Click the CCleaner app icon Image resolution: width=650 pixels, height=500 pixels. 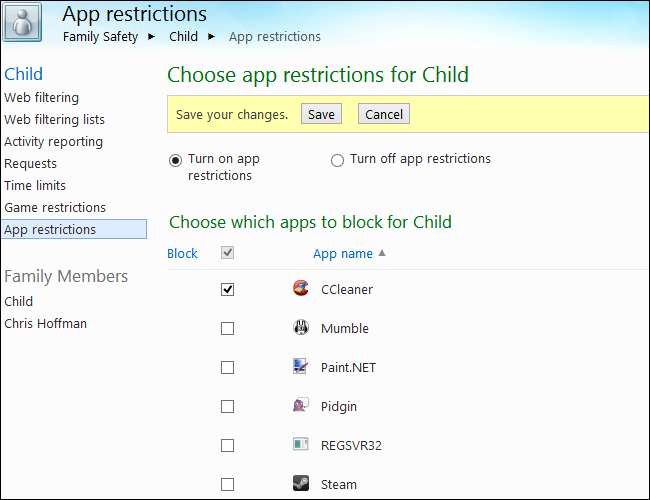click(300, 289)
